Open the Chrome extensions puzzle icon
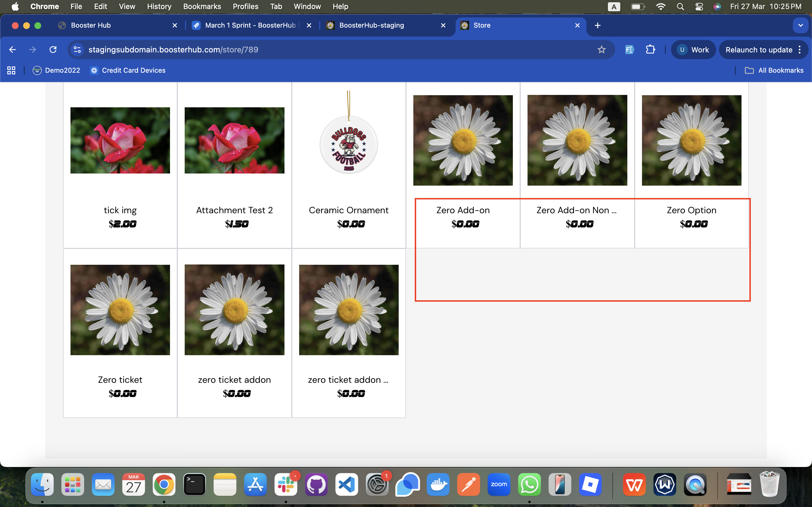812x507 pixels. tap(650, 50)
